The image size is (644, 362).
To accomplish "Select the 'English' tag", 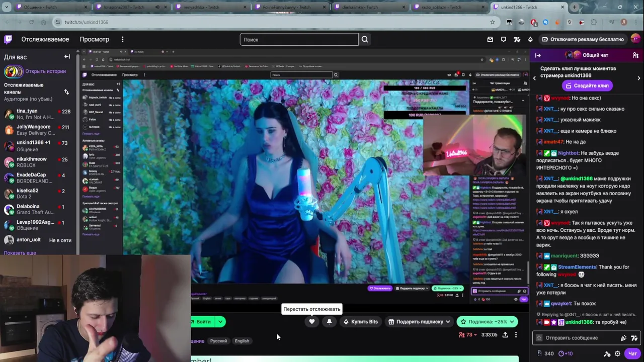I will [242, 341].
